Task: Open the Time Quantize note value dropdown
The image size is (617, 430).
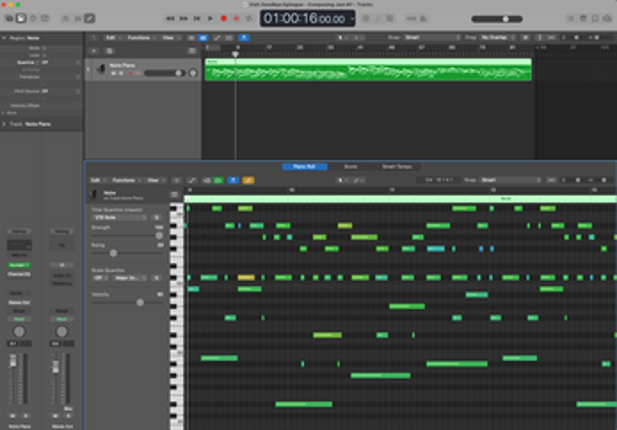Action: [x=119, y=216]
